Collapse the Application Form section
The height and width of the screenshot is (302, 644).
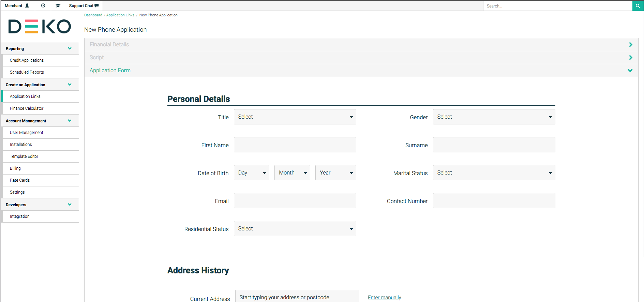361,71
